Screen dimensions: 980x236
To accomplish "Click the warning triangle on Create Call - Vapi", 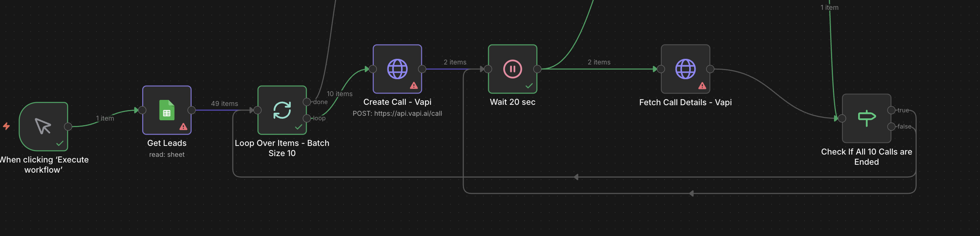I will pyautogui.click(x=414, y=86).
